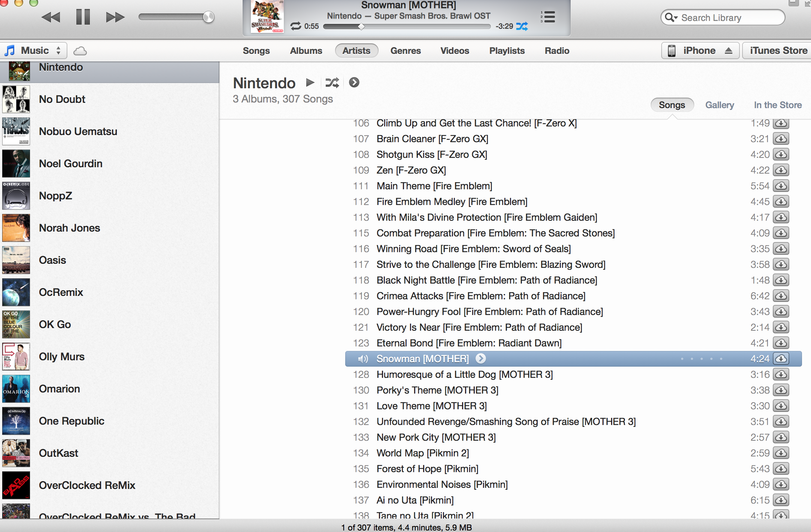
Task: Toggle repeat mode in the player
Action: click(295, 26)
